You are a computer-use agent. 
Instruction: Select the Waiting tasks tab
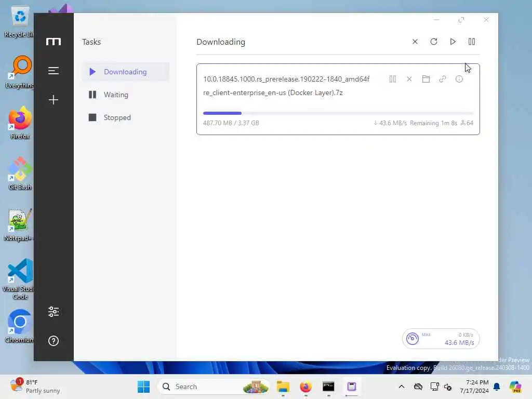pos(125,95)
